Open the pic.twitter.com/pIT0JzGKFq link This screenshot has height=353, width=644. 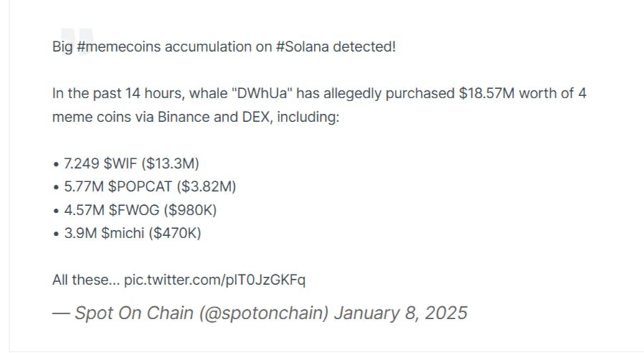point(215,281)
